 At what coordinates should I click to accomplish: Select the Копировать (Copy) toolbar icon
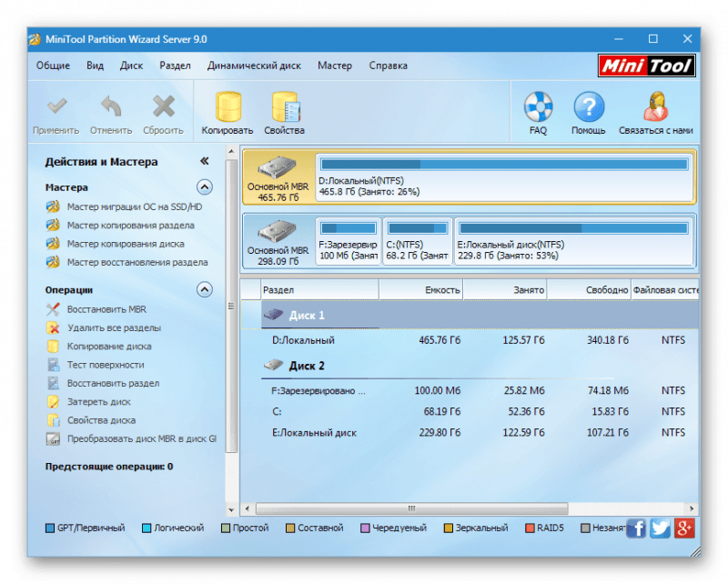coord(227,107)
